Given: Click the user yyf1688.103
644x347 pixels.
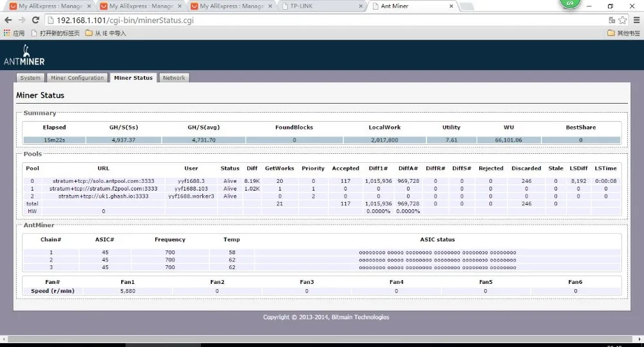Looking at the screenshot, I should pyautogui.click(x=191, y=189).
